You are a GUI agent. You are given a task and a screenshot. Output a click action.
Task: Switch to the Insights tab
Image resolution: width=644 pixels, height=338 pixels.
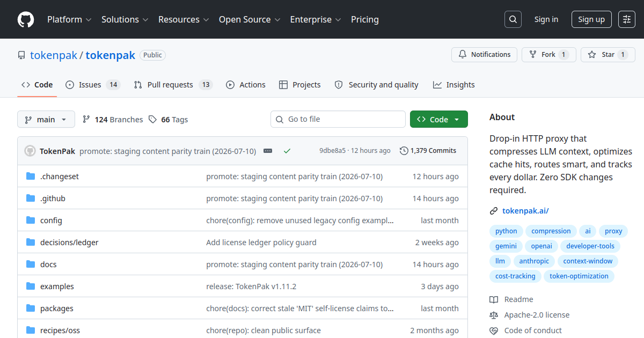[454, 85]
